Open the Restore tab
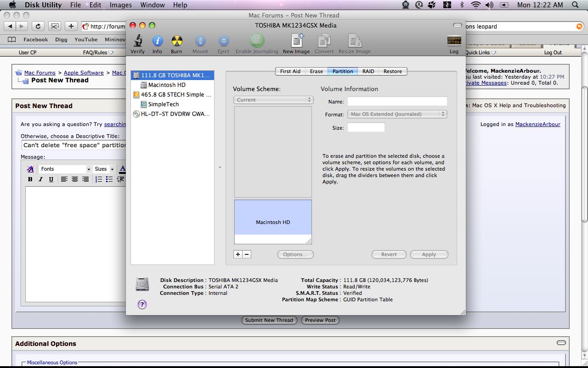The width and height of the screenshot is (588, 368). [393, 71]
